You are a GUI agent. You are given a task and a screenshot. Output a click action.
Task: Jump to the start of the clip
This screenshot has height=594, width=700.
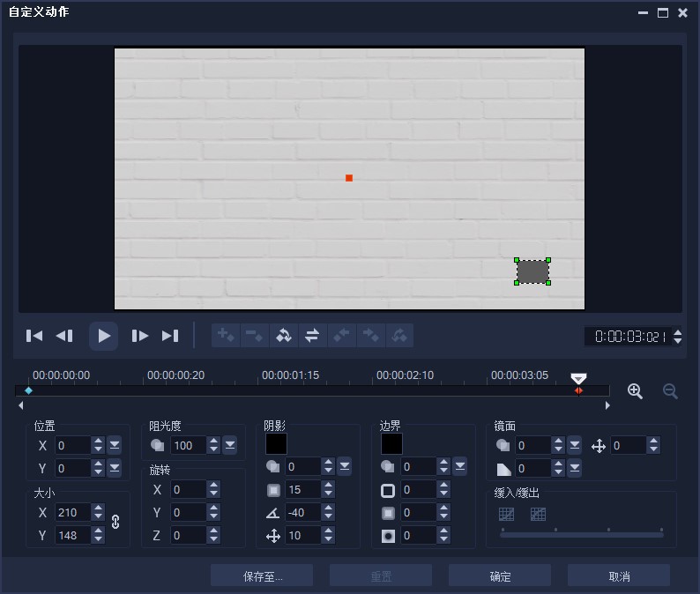click(34, 336)
